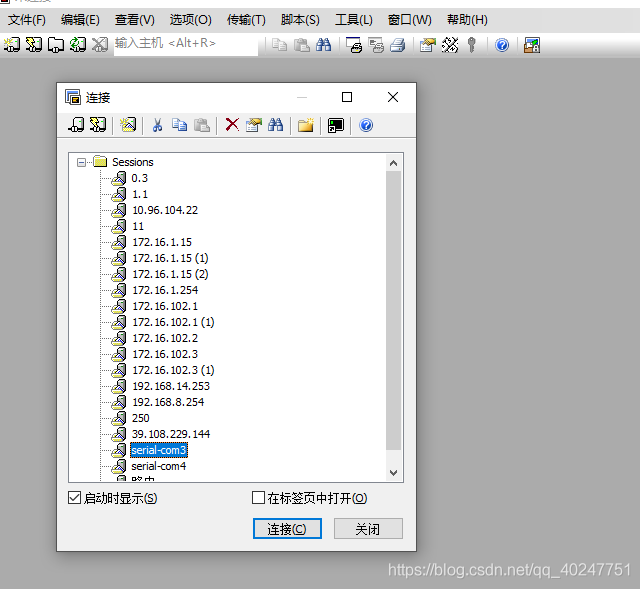Select the 172.16.102.3 (1) session
This screenshot has height=589, width=640.
[173, 370]
